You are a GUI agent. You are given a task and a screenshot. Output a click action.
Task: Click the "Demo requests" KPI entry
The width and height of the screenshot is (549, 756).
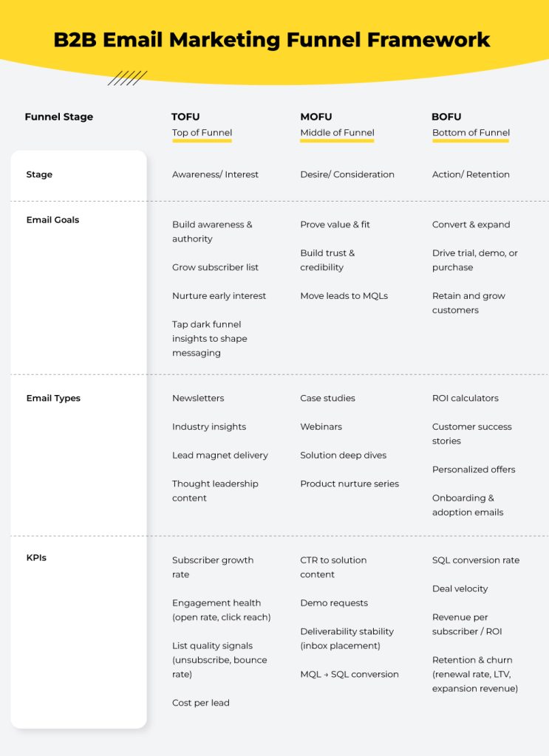[x=333, y=603]
